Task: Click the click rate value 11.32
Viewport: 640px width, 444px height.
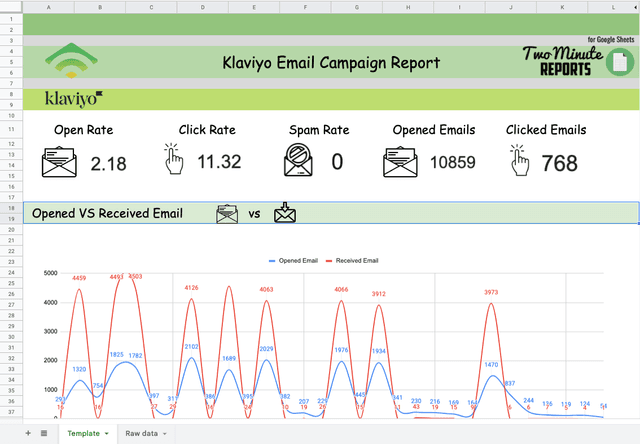Action: 220,162
